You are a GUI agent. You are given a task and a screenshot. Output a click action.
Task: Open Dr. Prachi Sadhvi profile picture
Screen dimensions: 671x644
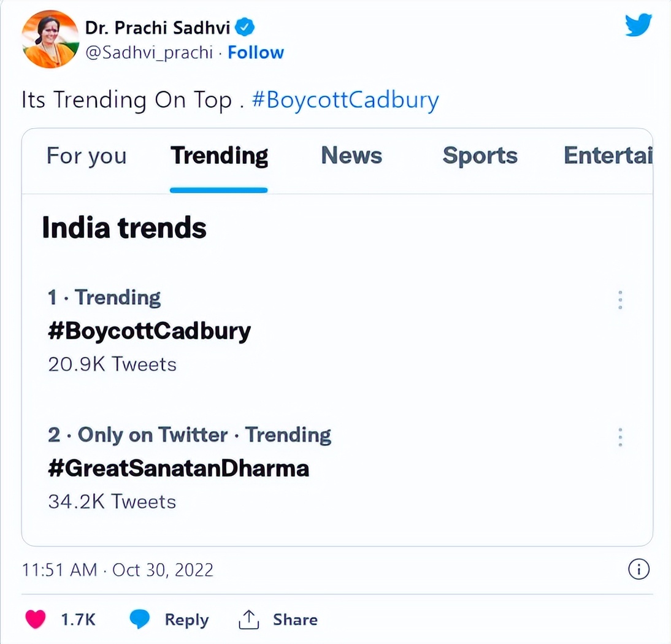(x=50, y=39)
